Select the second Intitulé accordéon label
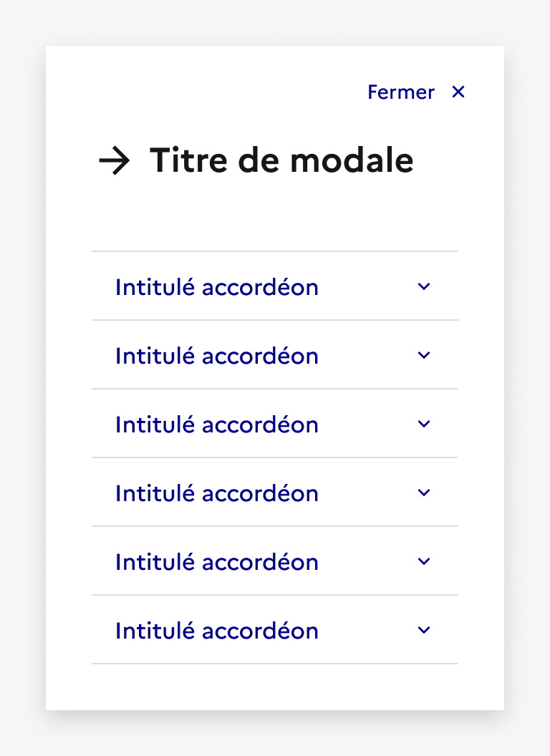550x756 pixels. point(216,357)
